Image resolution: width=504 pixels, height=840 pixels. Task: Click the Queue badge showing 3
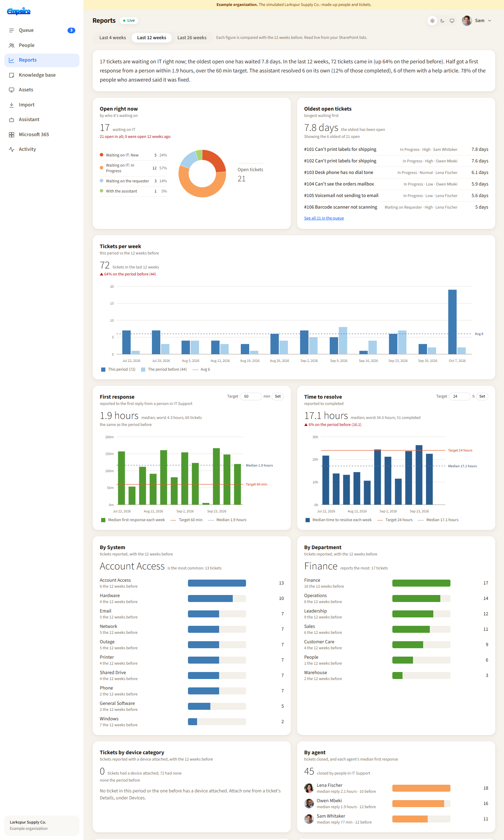pyautogui.click(x=71, y=30)
